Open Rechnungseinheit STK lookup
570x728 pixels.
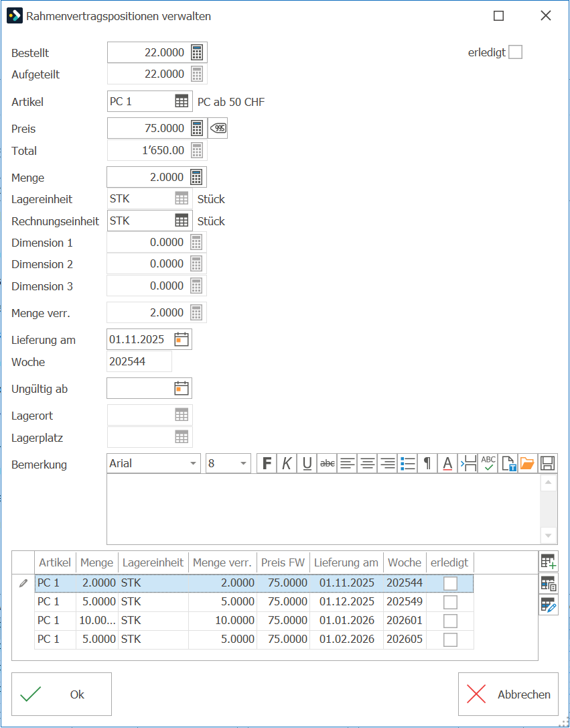click(182, 221)
